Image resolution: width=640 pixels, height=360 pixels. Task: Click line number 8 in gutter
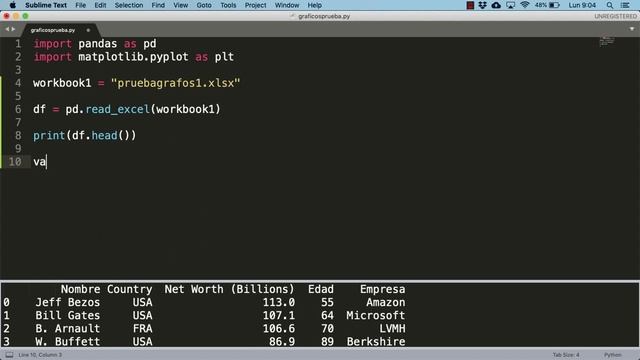[18, 135]
